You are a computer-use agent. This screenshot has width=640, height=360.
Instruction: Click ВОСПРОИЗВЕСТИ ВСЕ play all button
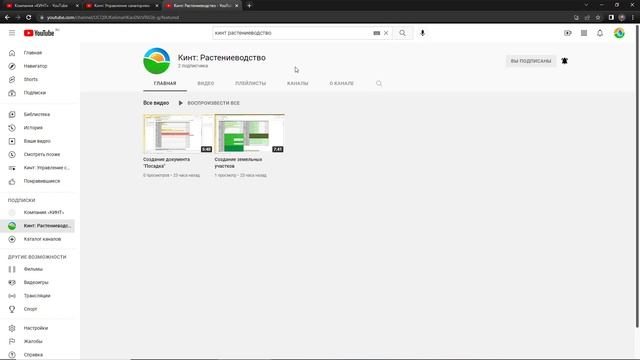coord(209,103)
